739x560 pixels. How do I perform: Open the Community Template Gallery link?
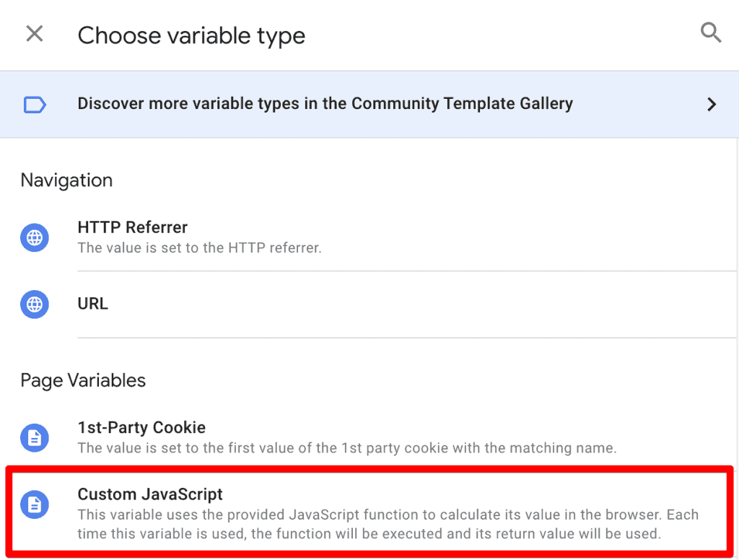(325, 103)
